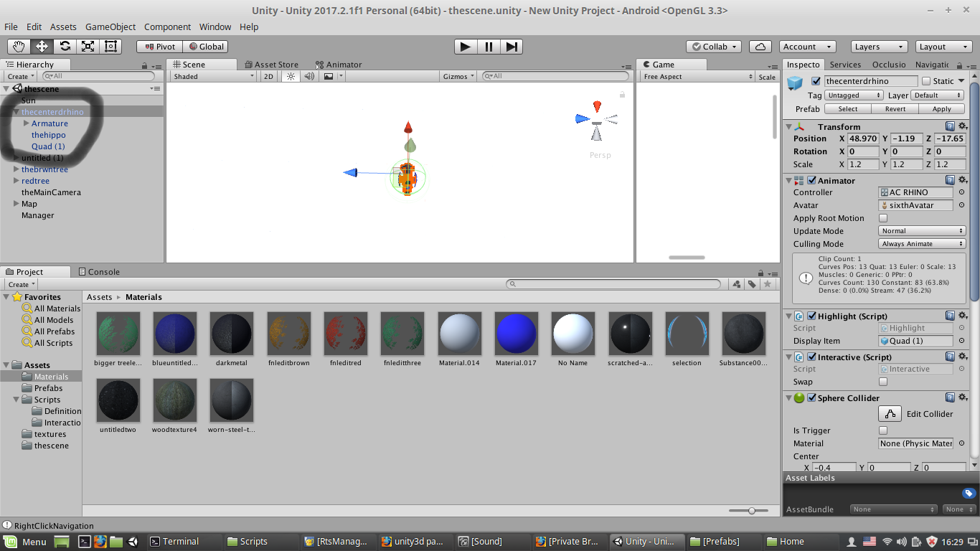Open Transform component help icon
Image resolution: width=980 pixels, height=551 pixels.
(x=950, y=126)
